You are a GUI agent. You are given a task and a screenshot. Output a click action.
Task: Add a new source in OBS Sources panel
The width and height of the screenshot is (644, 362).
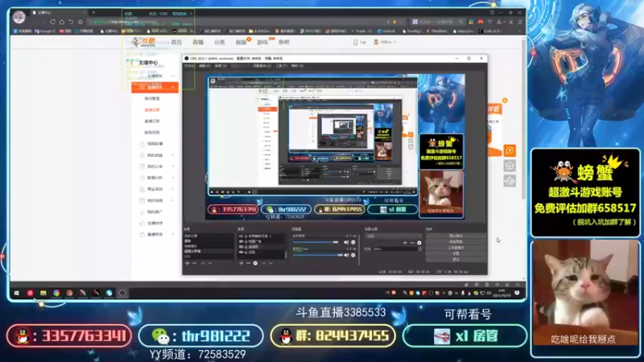[241, 263]
